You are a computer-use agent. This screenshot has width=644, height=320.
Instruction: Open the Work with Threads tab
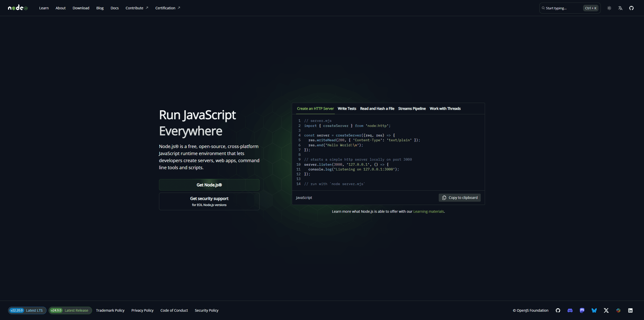pyautogui.click(x=445, y=109)
